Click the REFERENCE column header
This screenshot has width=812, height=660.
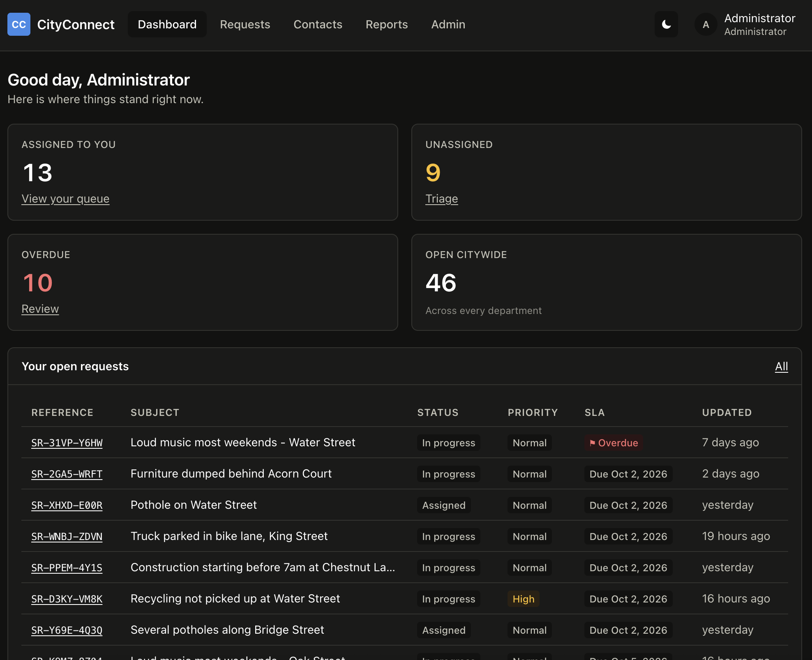click(x=62, y=413)
